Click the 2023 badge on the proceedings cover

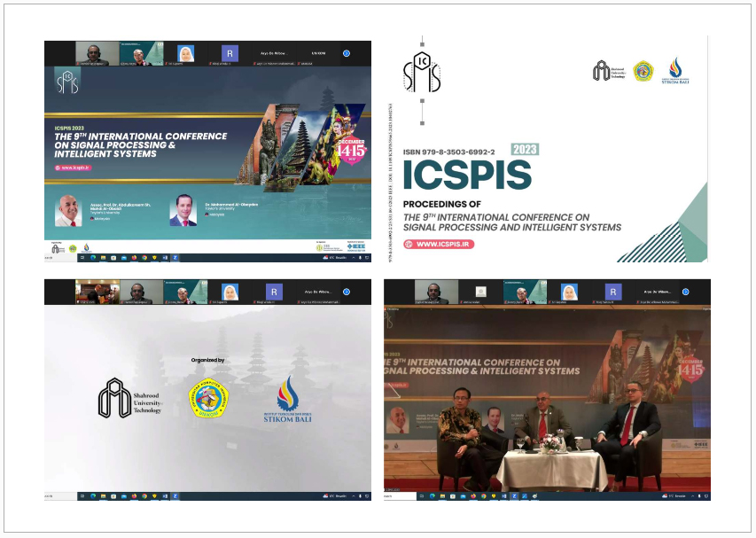pos(525,150)
